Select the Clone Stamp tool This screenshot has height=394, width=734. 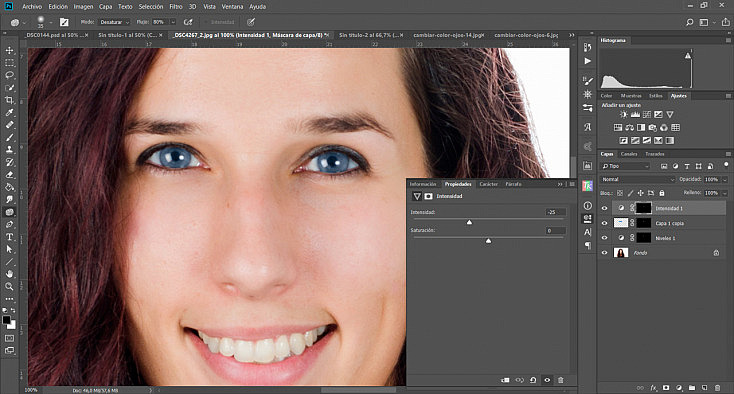point(9,150)
